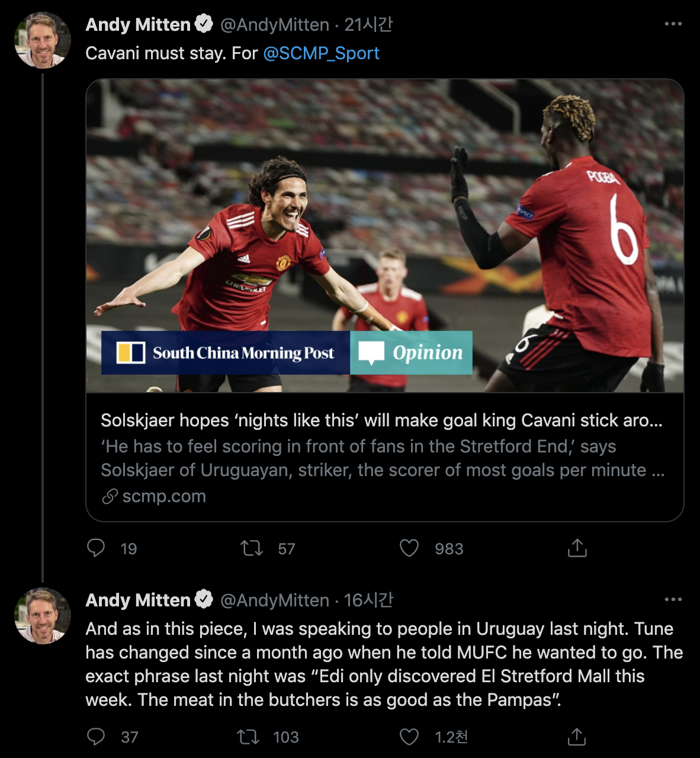The image size is (700, 758).
Task: Open more options for the first tweet
Action: coord(673,24)
